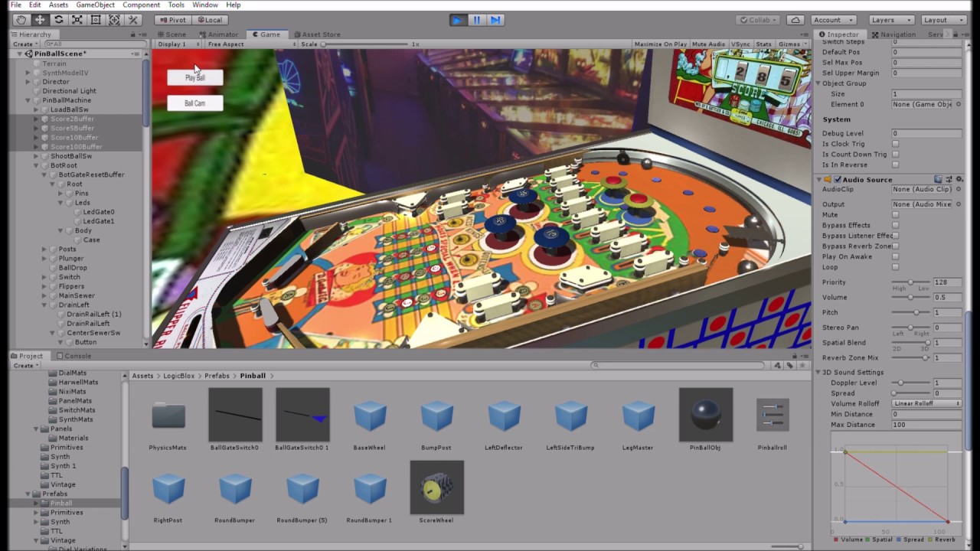This screenshot has height=551, width=980.
Task: Select the Scale tool
Action: 77,20
